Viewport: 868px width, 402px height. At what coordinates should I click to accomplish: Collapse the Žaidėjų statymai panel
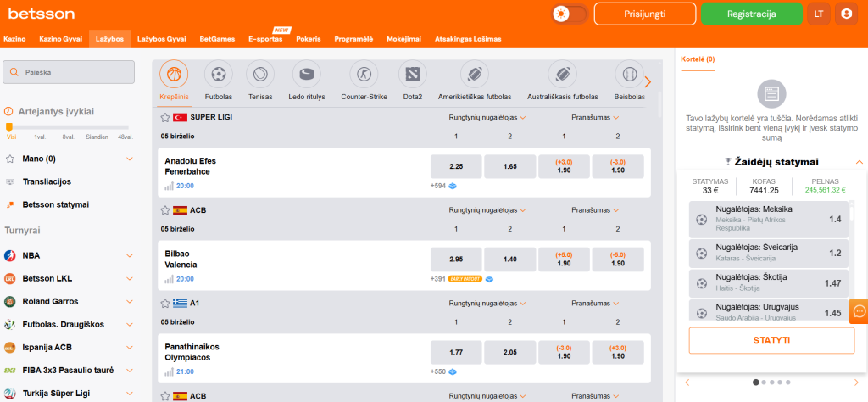[x=860, y=162]
